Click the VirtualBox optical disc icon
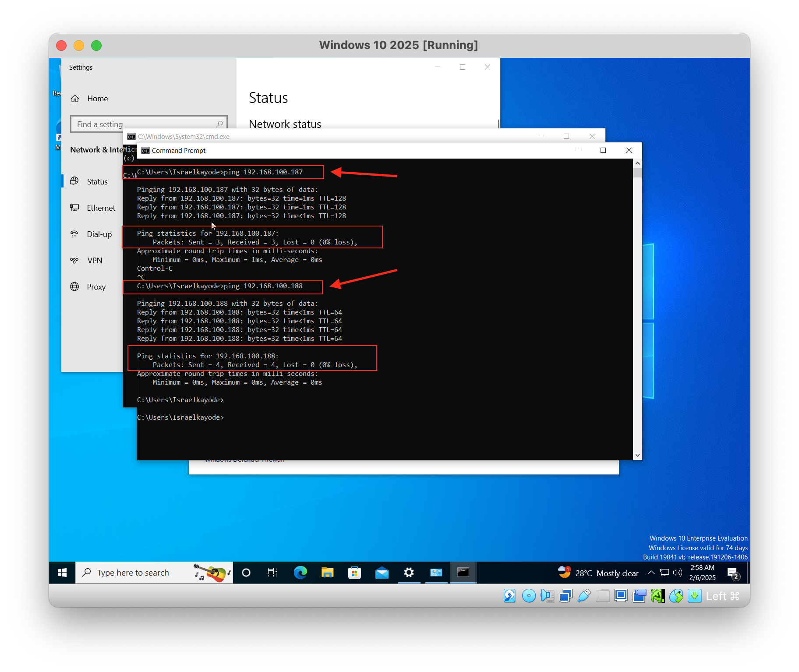Screen dimensions: 799x672 (529, 596)
